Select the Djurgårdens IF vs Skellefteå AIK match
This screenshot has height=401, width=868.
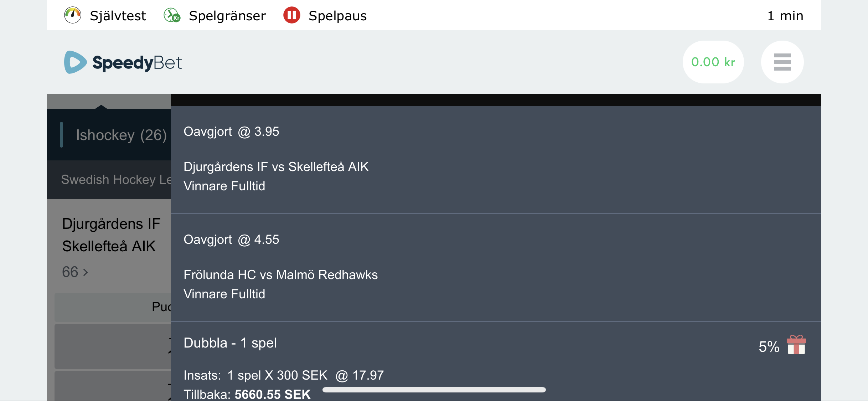click(x=111, y=235)
